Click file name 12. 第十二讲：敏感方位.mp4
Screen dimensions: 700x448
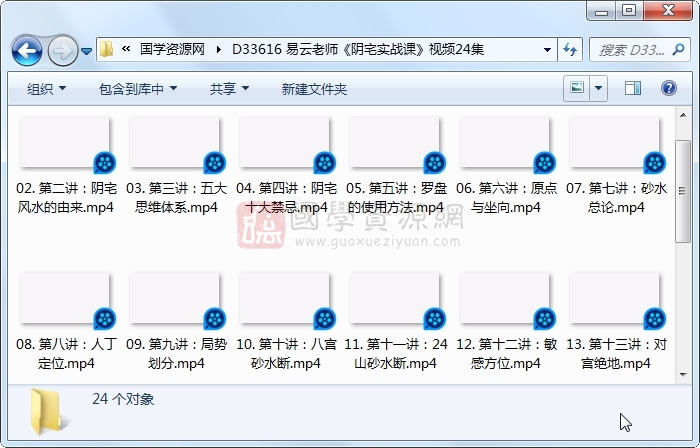[x=506, y=354]
